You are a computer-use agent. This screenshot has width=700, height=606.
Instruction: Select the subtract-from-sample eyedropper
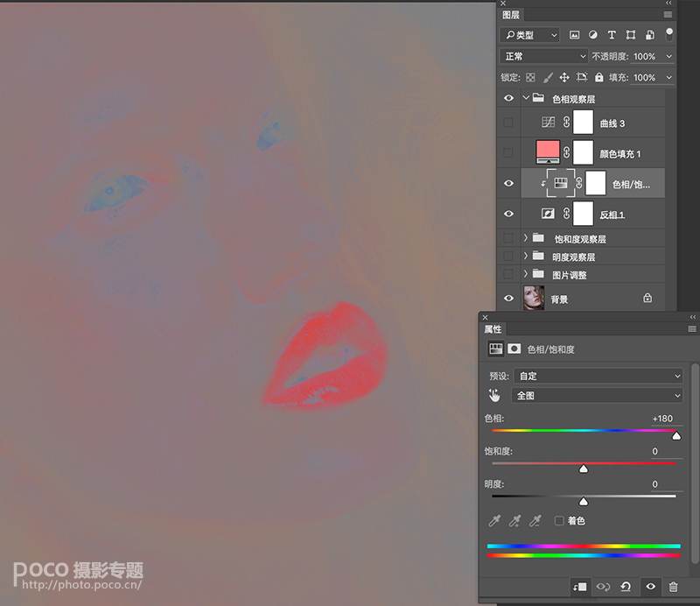pos(535,521)
